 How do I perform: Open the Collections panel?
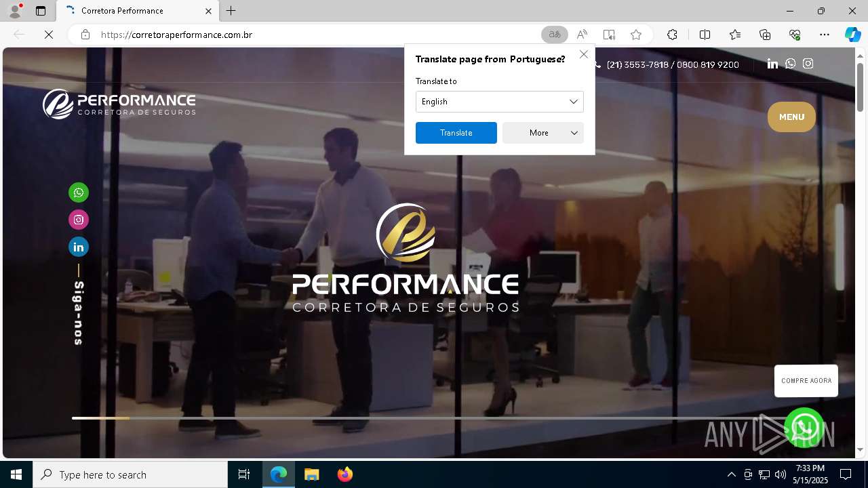765,35
